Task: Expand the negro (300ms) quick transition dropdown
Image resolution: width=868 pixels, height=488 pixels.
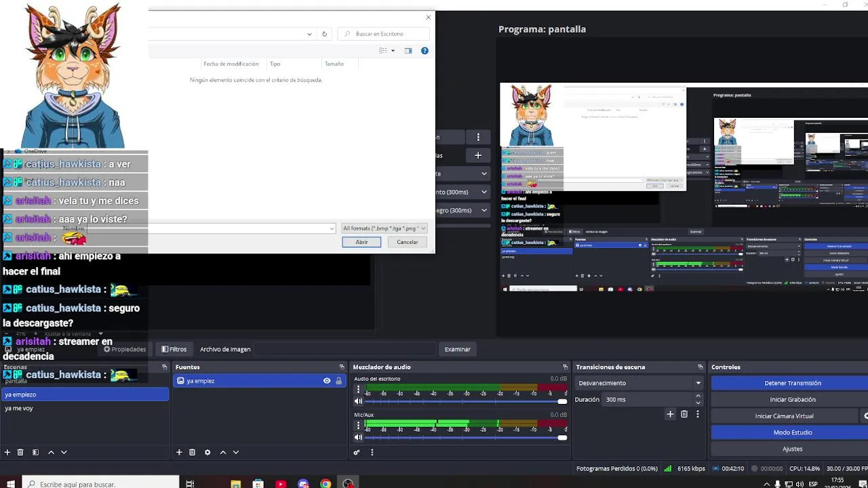Action: 484,210
